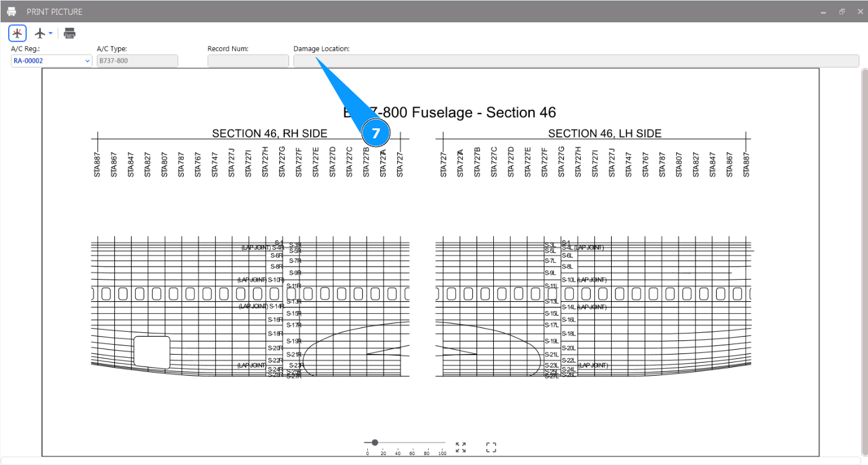Click the S-16L stringer label

pyautogui.click(x=569, y=320)
